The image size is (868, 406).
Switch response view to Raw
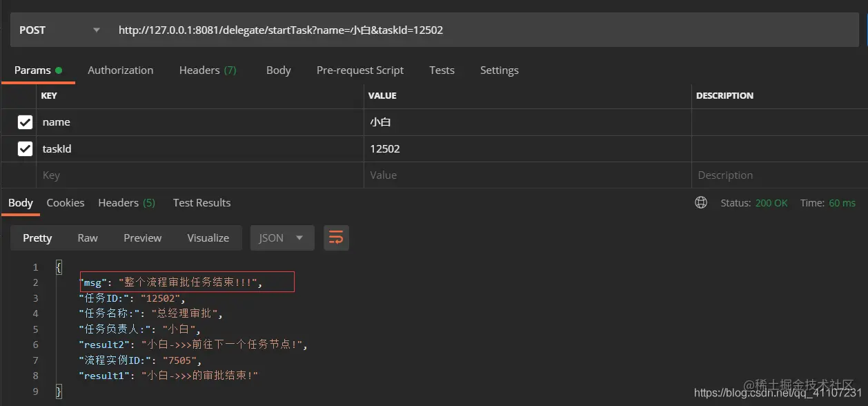coord(88,238)
